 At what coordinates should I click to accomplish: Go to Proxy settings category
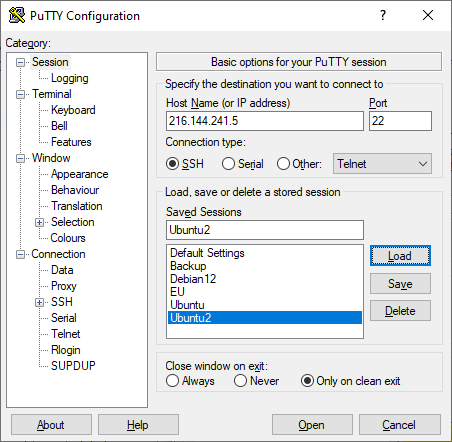pos(64,286)
